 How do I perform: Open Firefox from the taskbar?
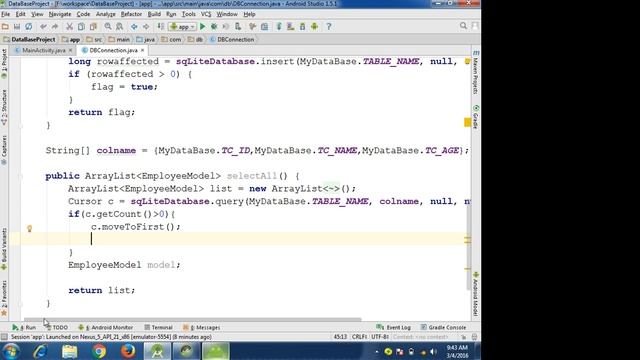coord(128,351)
